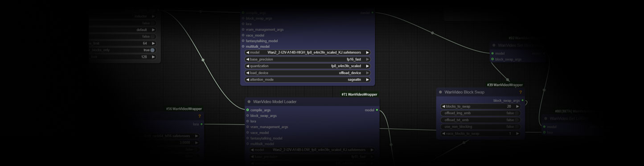Click lora input port on #71 Model Loader
Viewport: 644px width, 166px height.
tap(247, 121)
